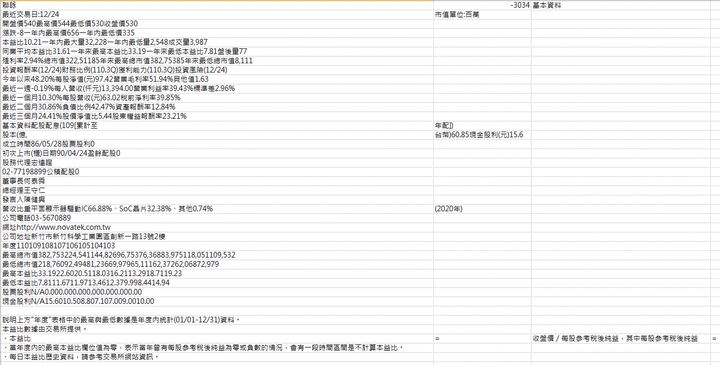This screenshot has width=720, height=365.
Task: Click the cell starting with 同業平均本益比31.61
Action: (x=217, y=51)
